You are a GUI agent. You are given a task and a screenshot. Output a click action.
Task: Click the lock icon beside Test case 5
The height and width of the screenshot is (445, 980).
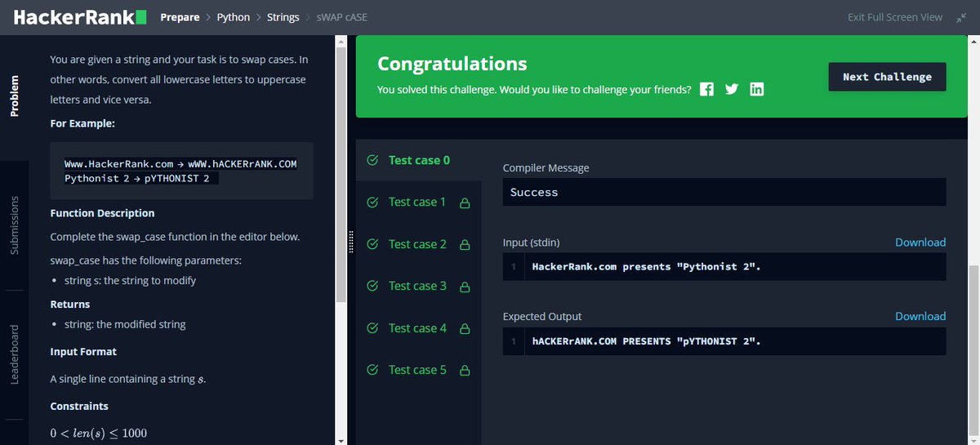[465, 371]
